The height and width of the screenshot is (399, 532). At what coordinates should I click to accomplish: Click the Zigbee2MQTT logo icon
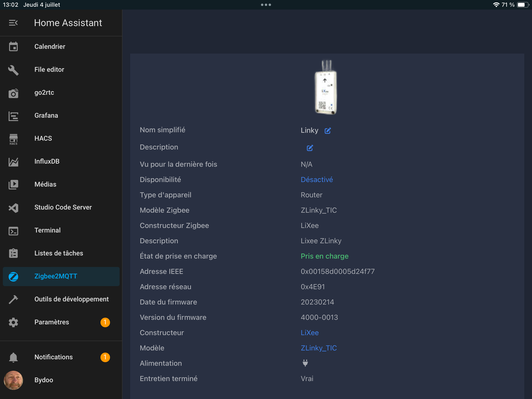coord(13,276)
